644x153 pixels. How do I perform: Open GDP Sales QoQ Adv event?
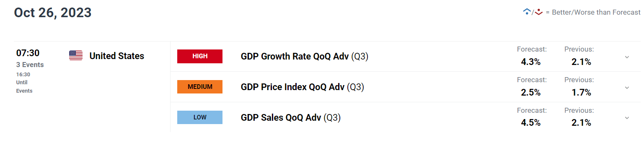point(291,118)
